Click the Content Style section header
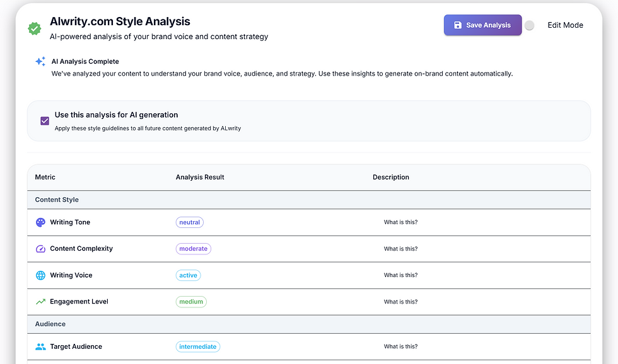 point(309,200)
